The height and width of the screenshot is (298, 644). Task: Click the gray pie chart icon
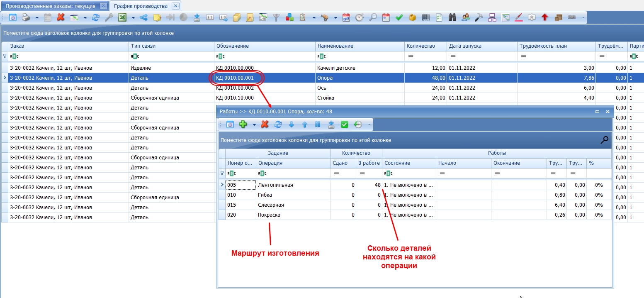[x=183, y=17]
